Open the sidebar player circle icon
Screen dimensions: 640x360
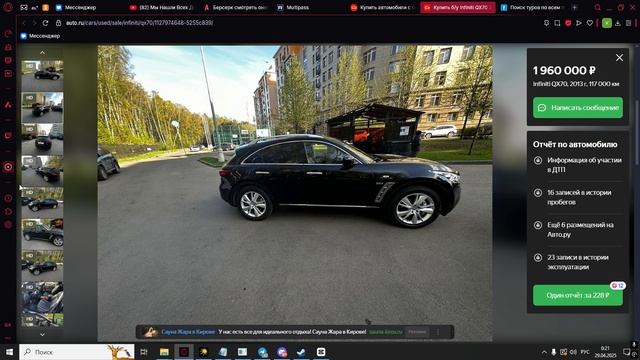(8, 167)
